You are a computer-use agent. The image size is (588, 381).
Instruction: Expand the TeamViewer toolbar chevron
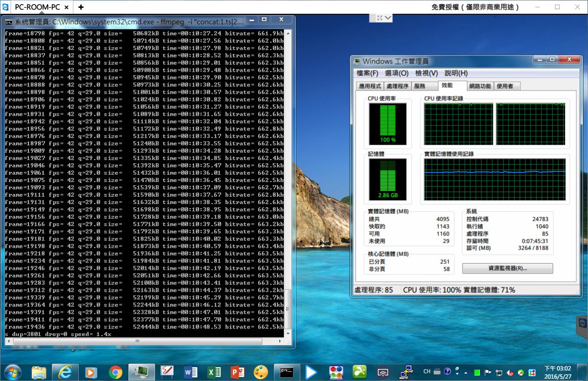[x=388, y=18]
